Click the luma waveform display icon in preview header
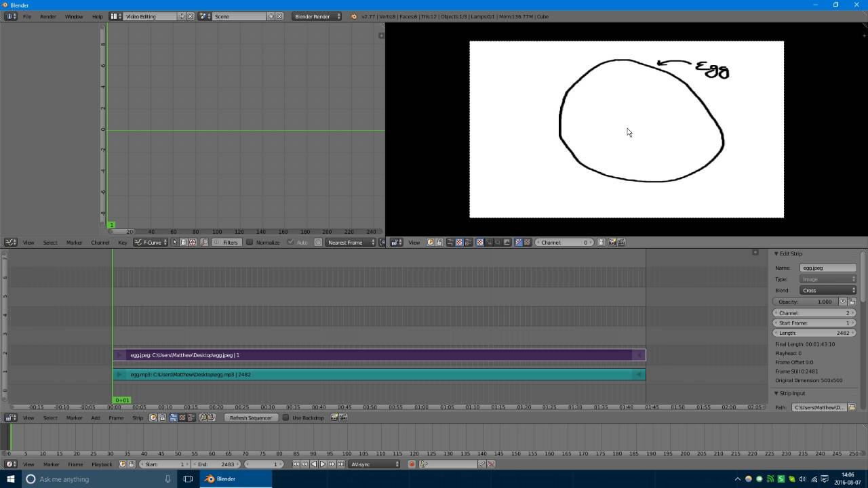This screenshot has height=488, width=868. (488, 243)
